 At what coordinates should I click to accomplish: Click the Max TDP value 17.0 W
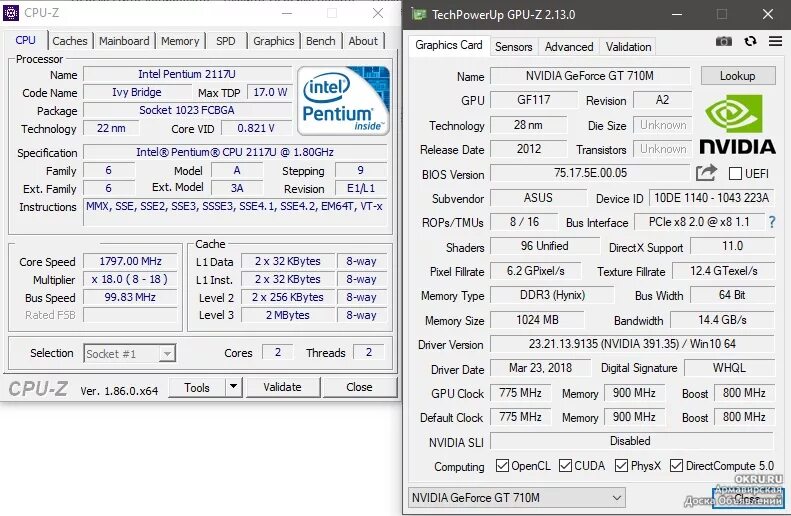point(270,92)
